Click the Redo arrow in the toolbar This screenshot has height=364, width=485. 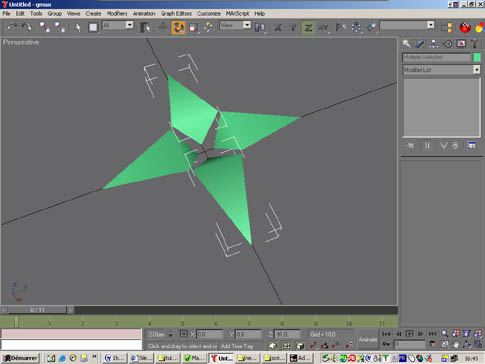tap(27, 27)
